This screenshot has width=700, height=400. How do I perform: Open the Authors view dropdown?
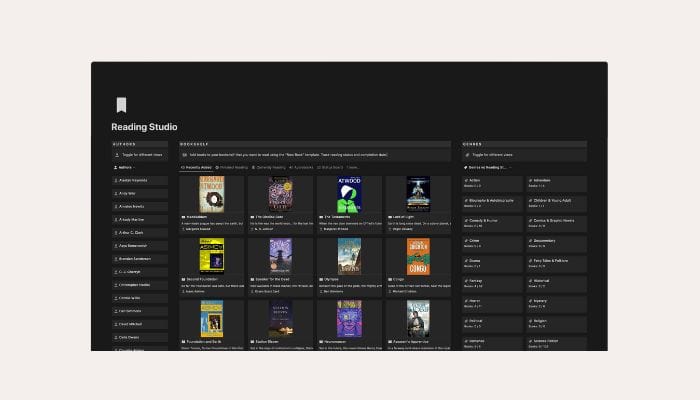point(125,168)
